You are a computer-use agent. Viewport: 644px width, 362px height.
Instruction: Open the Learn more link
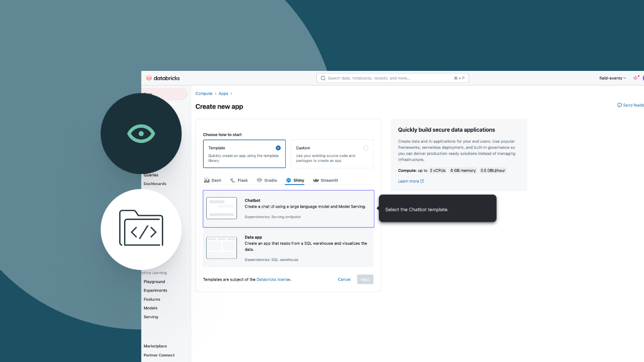tap(411, 181)
